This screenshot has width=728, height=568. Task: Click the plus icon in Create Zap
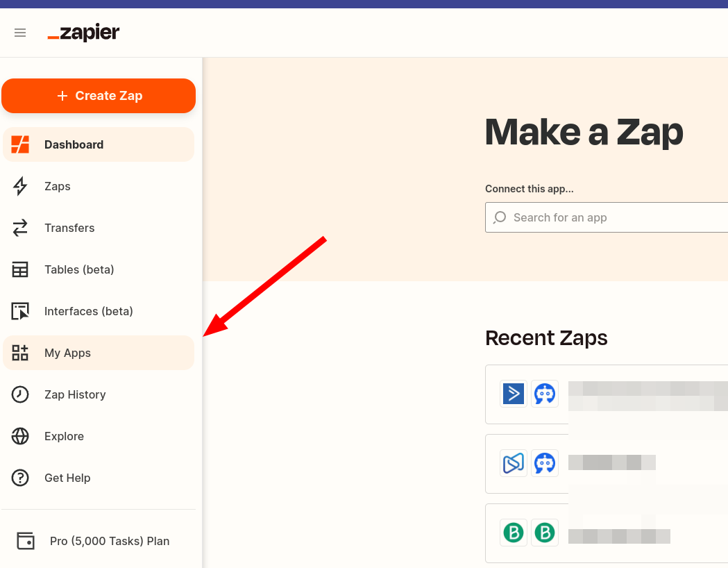(62, 96)
